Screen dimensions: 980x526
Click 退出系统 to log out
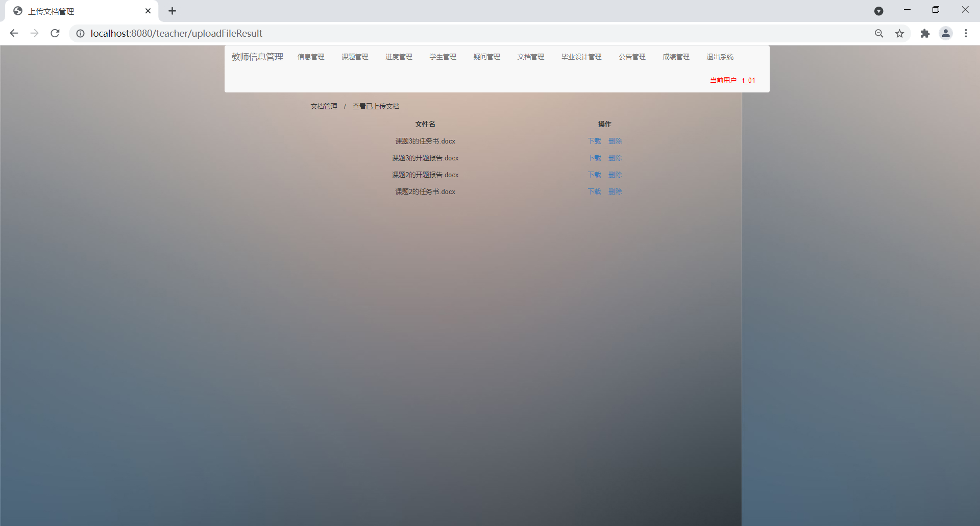point(720,57)
